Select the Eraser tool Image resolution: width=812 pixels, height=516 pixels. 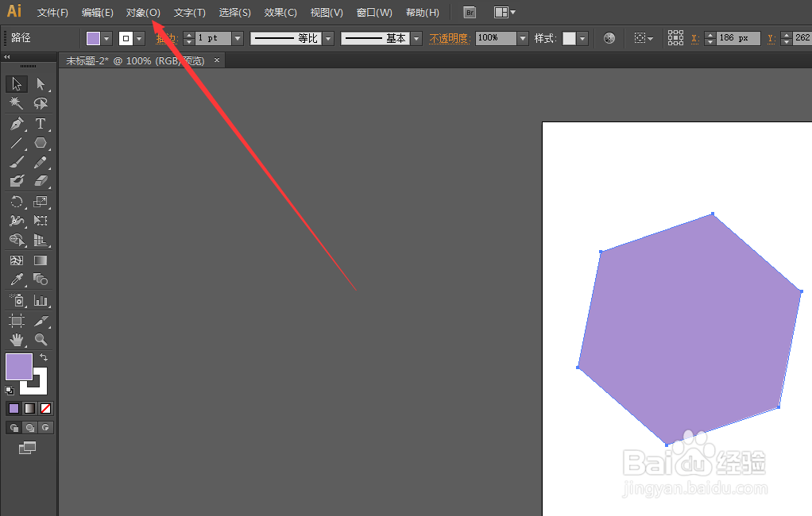click(41, 181)
